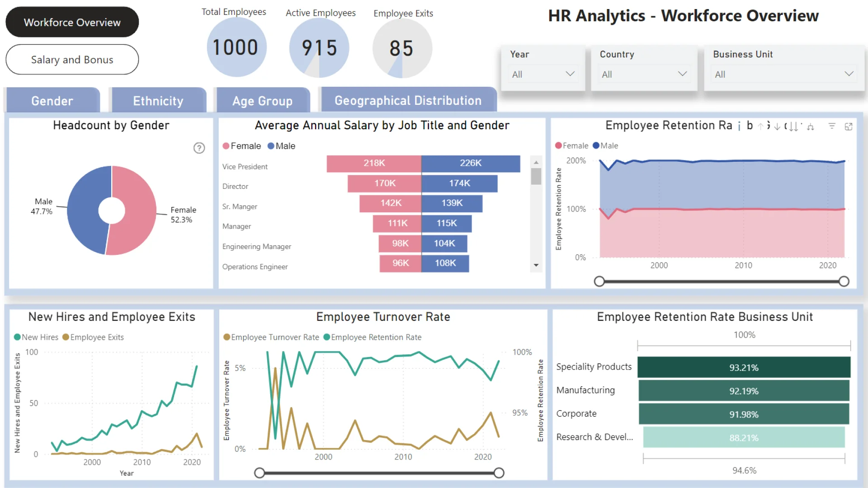Select the Total Employees 1000 card

pyautogui.click(x=236, y=47)
